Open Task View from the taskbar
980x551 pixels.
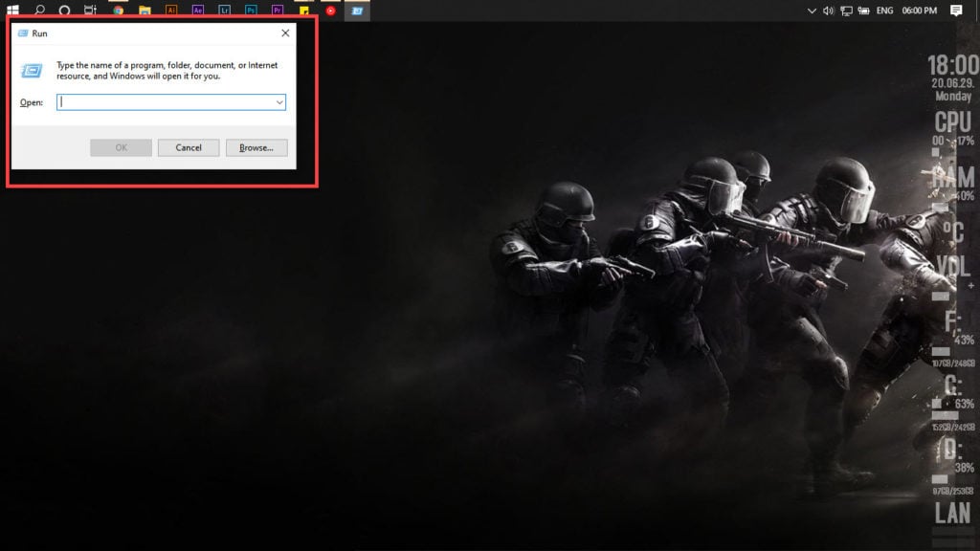coord(91,10)
